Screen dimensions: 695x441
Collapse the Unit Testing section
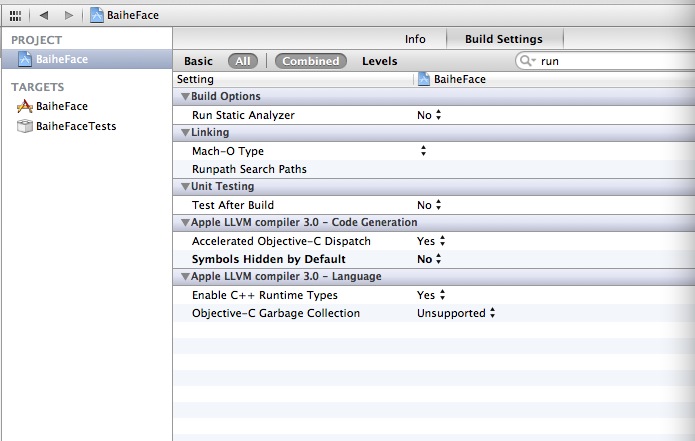[x=185, y=187]
